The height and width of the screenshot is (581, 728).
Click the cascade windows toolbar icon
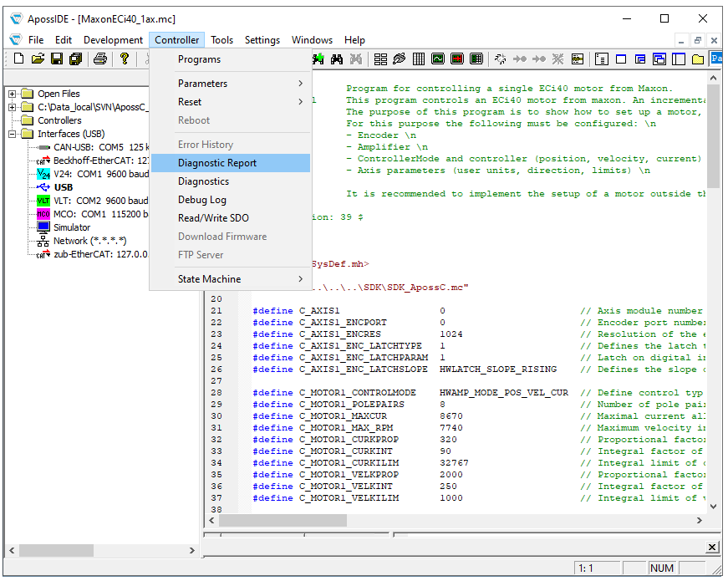tap(640, 59)
